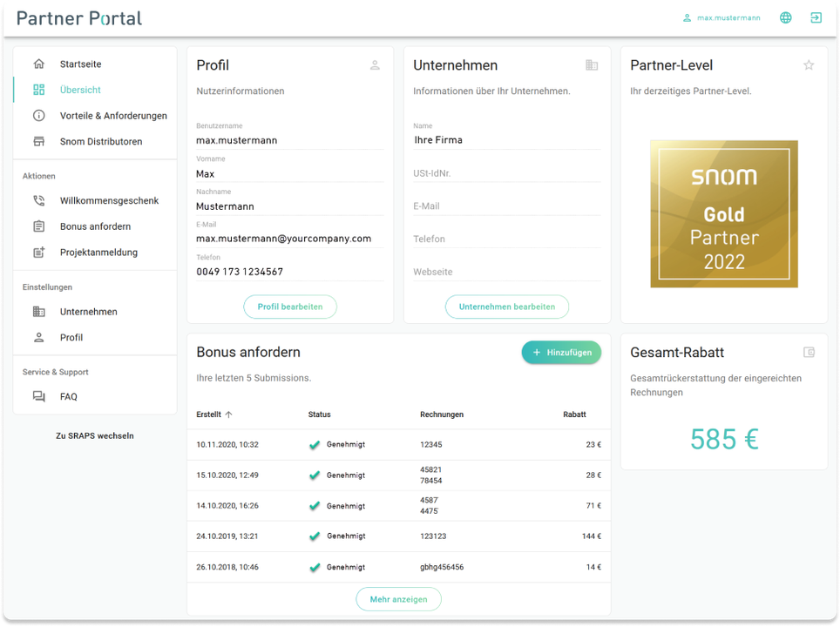Screen dimensions: 840x627
Task: Click Mehr anzeigen below the table
Action: coord(398,599)
